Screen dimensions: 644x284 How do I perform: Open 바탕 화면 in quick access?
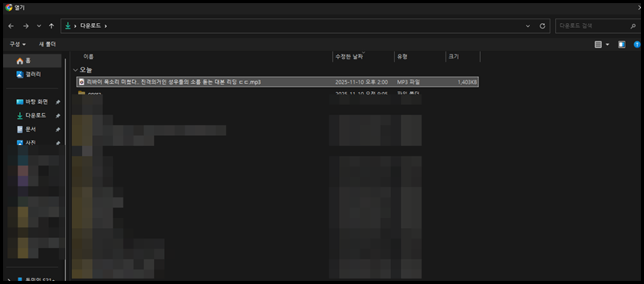[32, 102]
